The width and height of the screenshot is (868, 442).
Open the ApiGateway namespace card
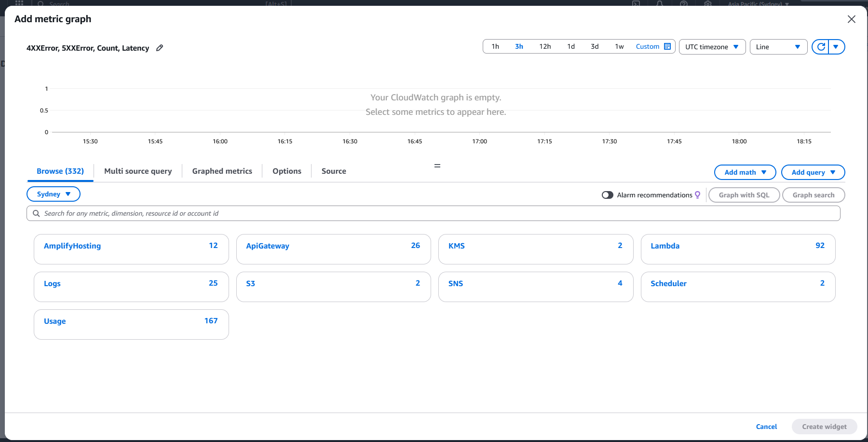[x=333, y=249]
